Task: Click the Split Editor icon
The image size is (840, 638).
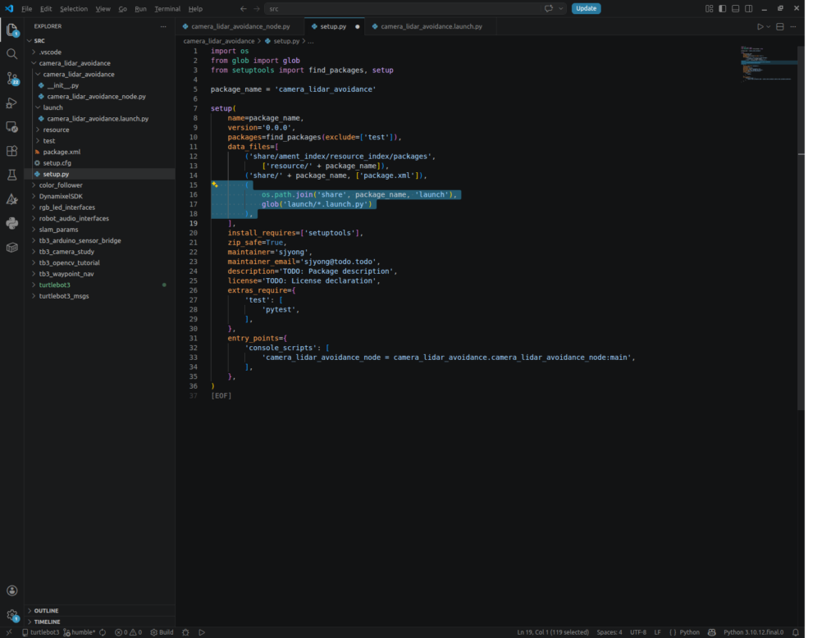Action: pos(780,27)
